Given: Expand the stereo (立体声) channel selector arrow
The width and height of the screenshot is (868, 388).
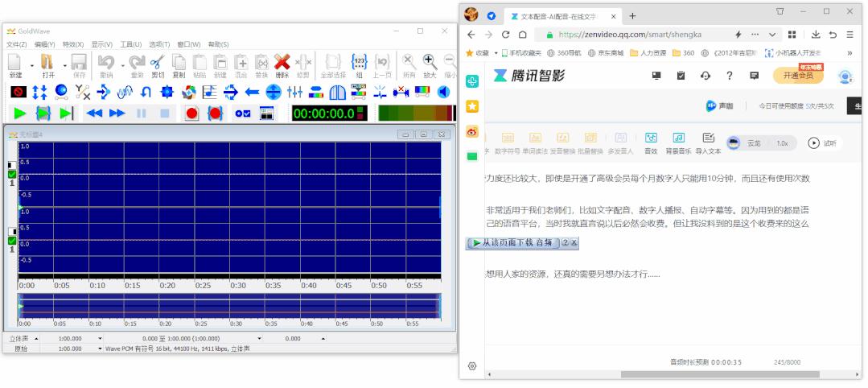Looking at the screenshot, I should (36, 338).
